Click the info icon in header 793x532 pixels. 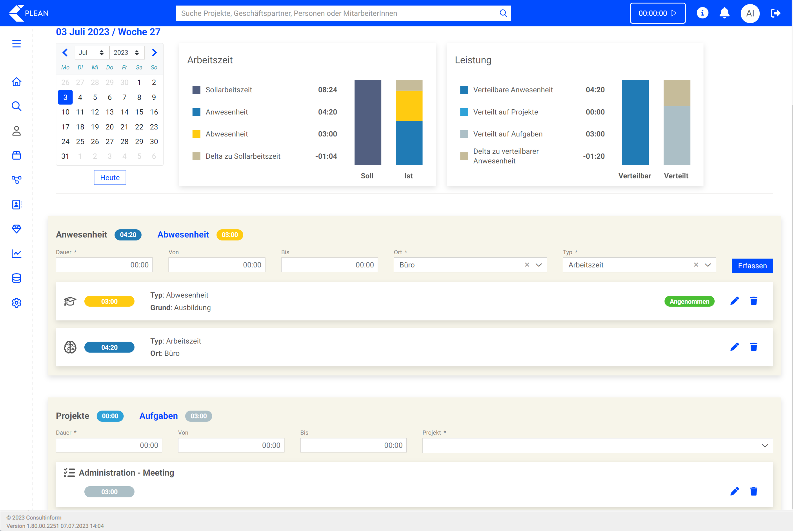[702, 13]
